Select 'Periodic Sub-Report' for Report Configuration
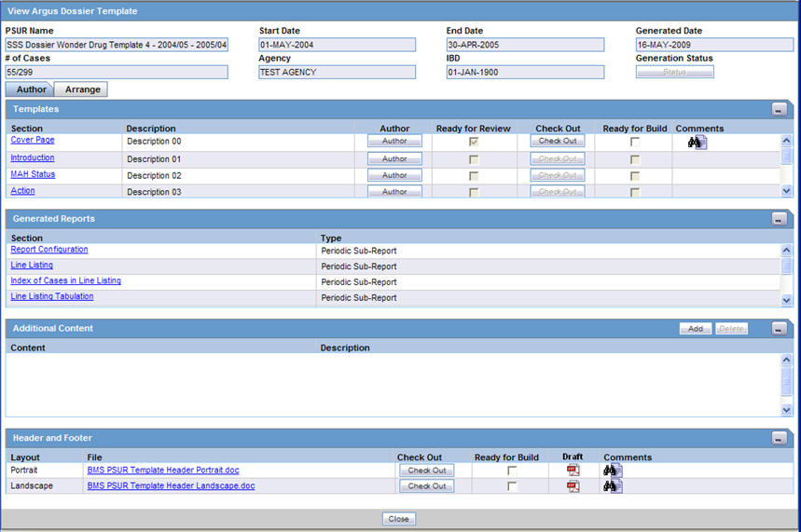Viewport: 801px width, 532px height. [359, 251]
